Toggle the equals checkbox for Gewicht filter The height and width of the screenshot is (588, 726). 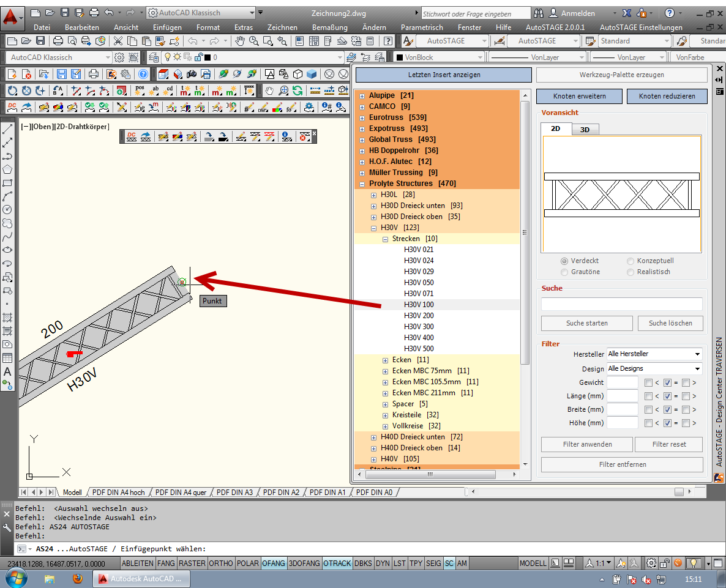click(667, 382)
